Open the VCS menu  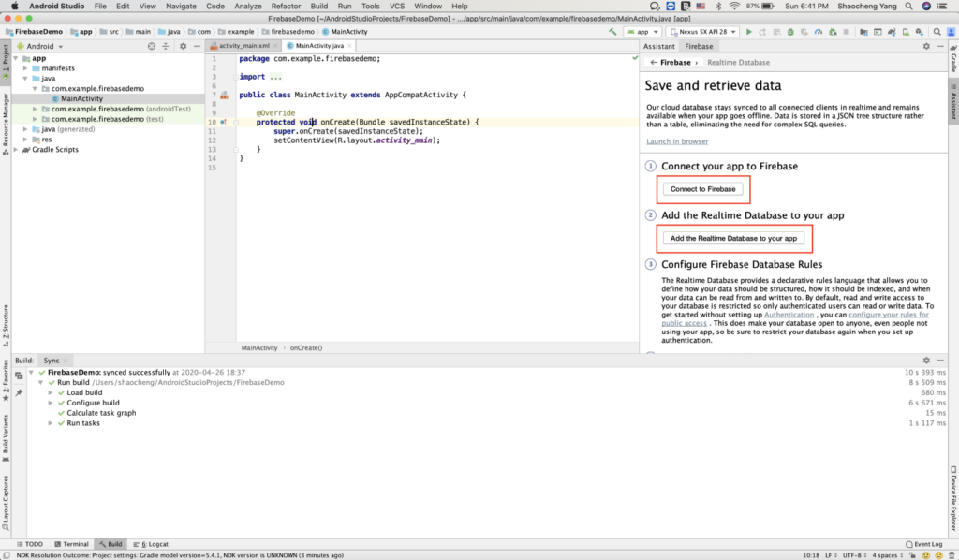pyautogui.click(x=397, y=7)
